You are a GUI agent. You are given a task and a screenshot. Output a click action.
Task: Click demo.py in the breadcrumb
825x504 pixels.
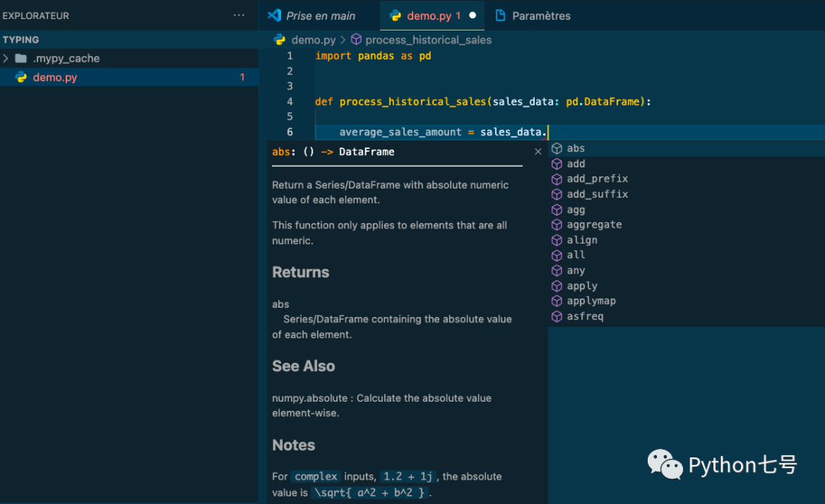(314, 40)
